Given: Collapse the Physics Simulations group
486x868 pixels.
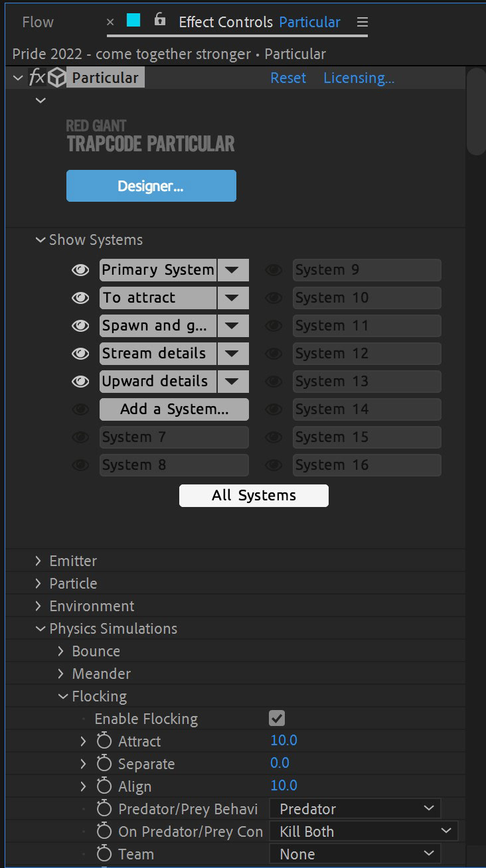Looking at the screenshot, I should coord(40,629).
